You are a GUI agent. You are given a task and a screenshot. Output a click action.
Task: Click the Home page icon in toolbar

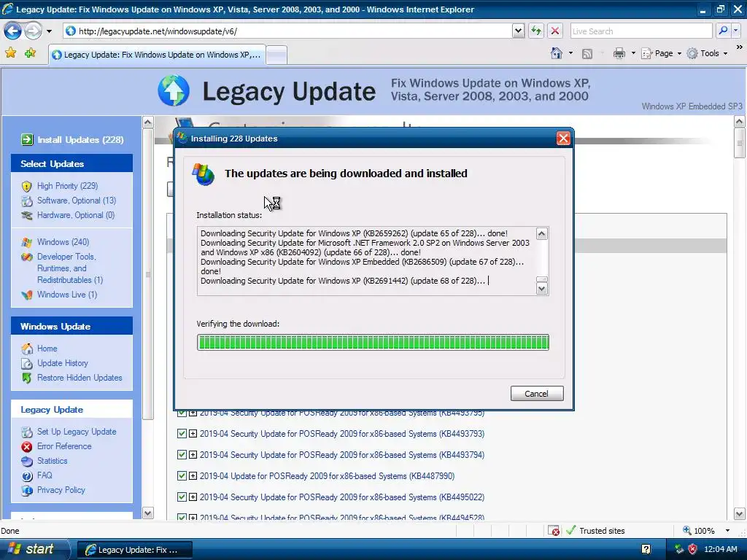[557, 53]
